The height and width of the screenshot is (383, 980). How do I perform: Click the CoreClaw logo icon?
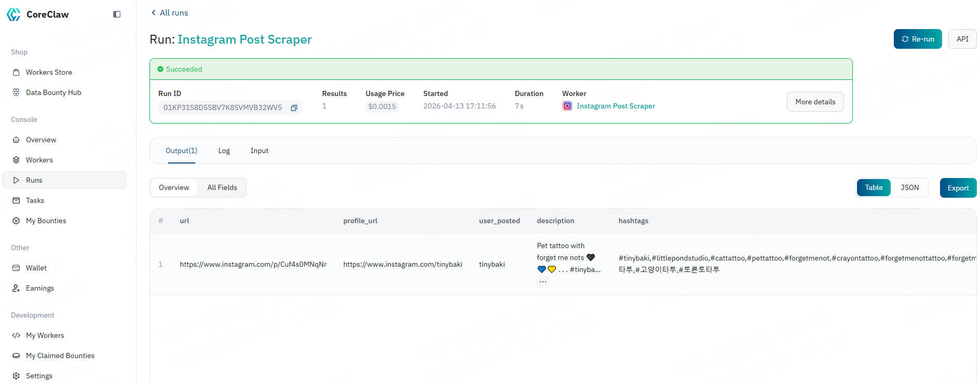point(13,15)
